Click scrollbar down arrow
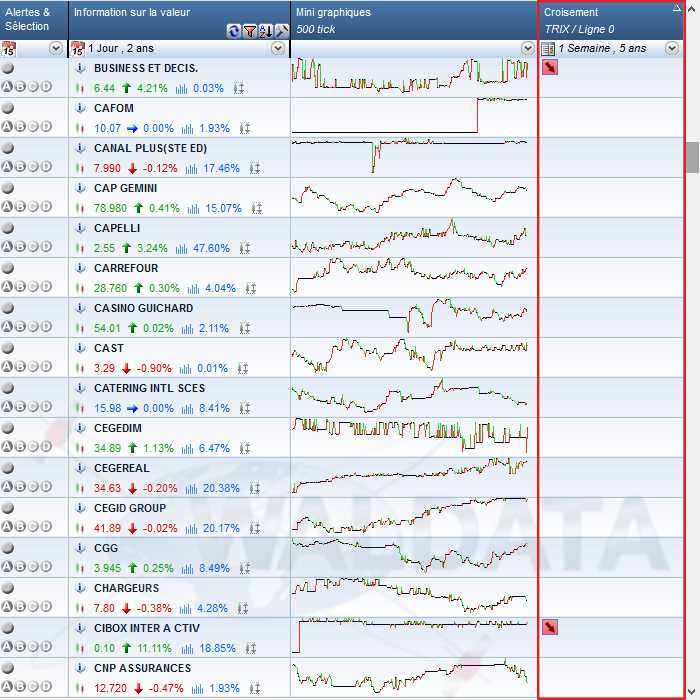Image resolution: width=700 pixels, height=700 pixels. tap(692, 692)
